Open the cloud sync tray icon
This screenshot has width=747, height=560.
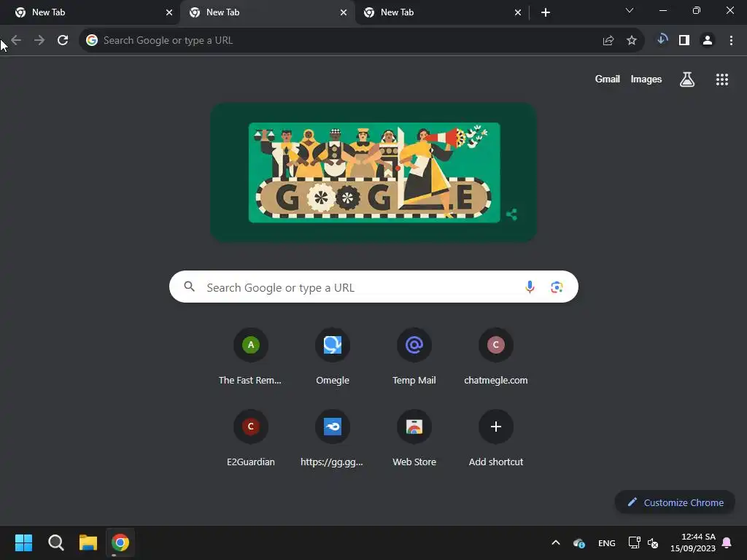pyautogui.click(x=578, y=542)
